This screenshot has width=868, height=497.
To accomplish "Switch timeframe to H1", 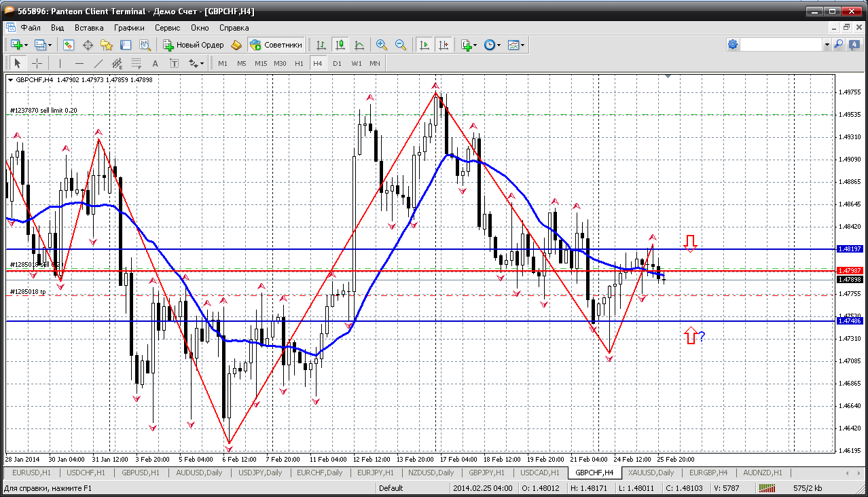I will click(x=299, y=63).
